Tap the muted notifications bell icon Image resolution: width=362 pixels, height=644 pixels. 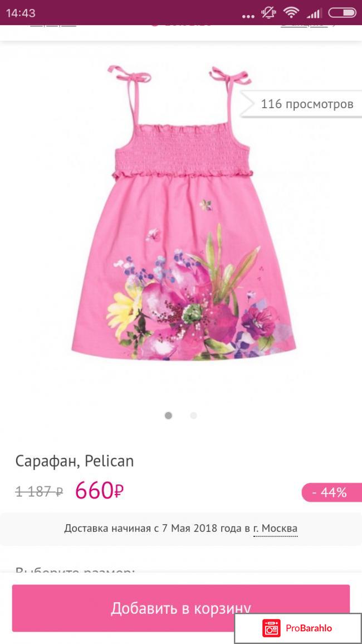pyautogui.click(x=269, y=13)
